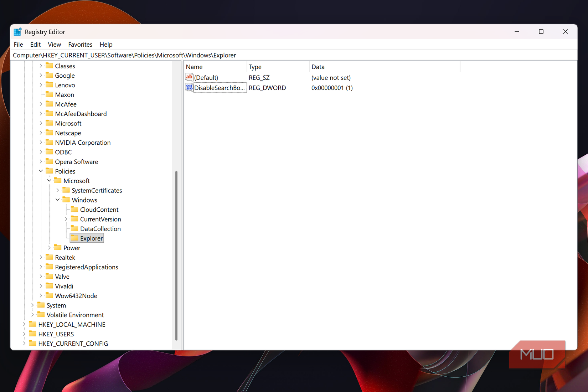
Task: Select the Explorer key label
Action: [x=91, y=238]
